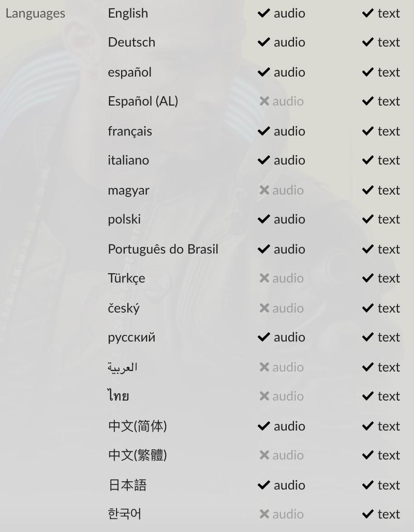Select the Português do Brasil language name
This screenshot has height=532, width=414.
coord(163,249)
